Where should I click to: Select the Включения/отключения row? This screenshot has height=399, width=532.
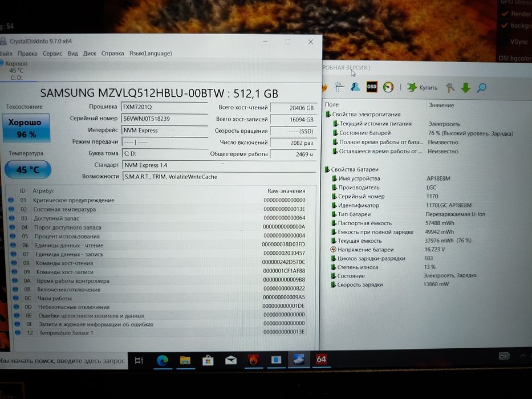coord(158,290)
